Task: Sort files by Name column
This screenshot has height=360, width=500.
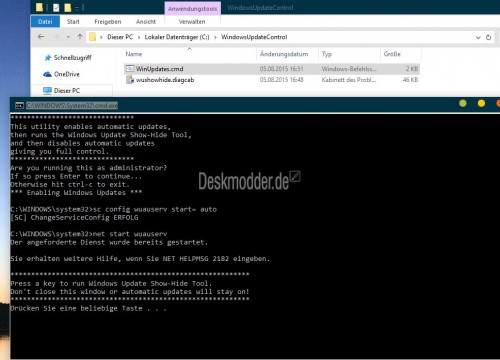Action: click(x=134, y=54)
